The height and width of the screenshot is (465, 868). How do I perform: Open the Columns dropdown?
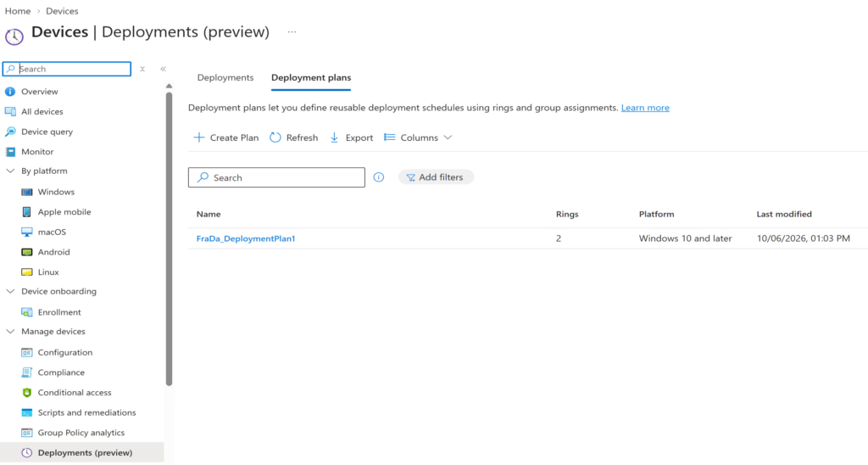(418, 137)
